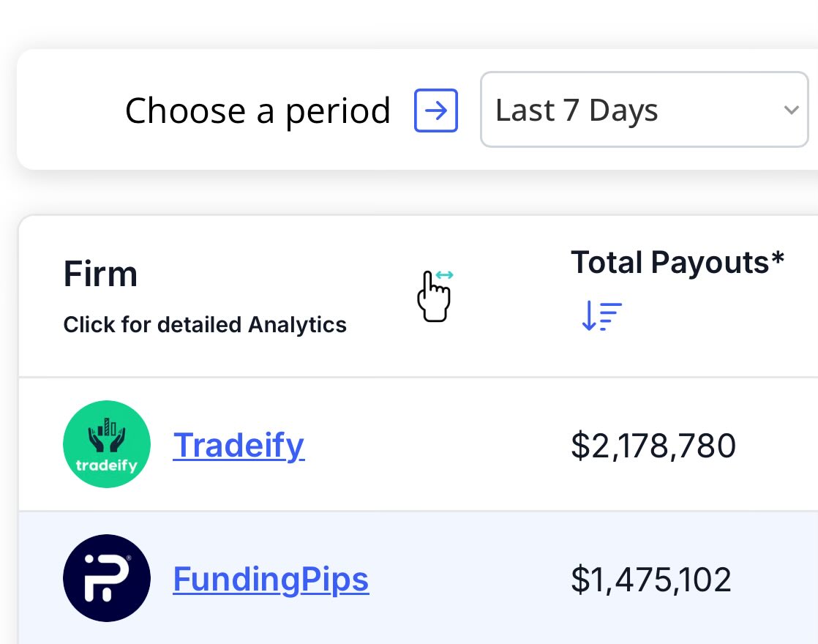Select the $2,178,780 payout value
Screen dimensions: 818x644
click(653, 446)
